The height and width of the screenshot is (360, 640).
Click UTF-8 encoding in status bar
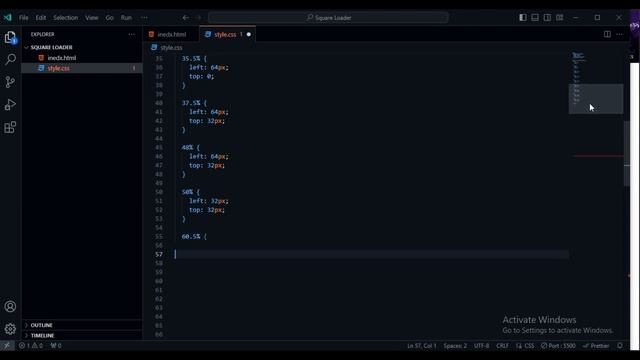(482, 346)
